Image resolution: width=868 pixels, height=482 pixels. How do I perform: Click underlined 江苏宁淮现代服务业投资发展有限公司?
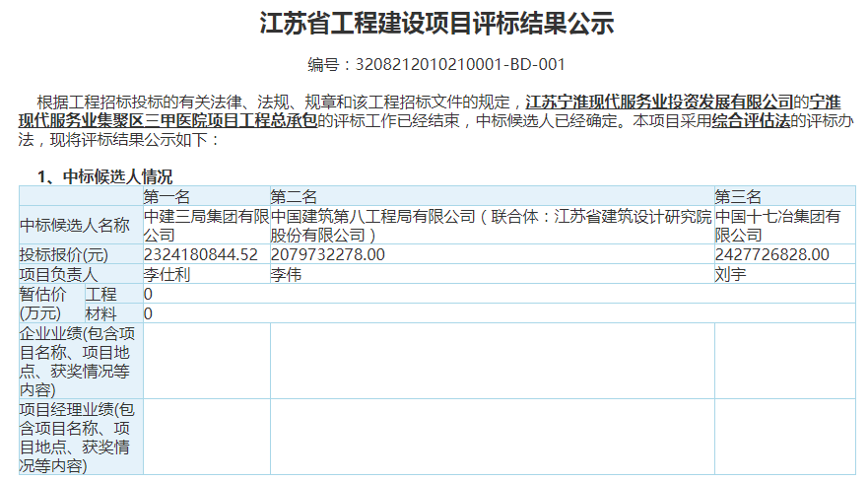tap(659, 102)
